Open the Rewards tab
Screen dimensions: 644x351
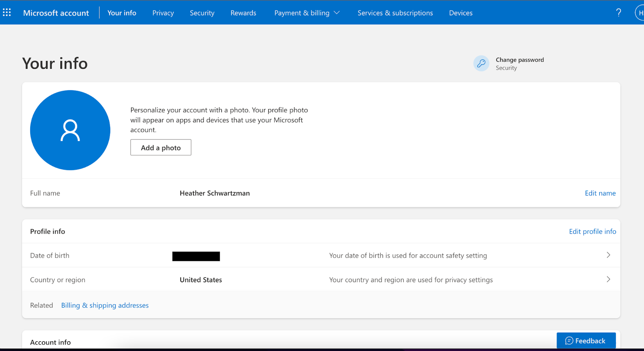243,13
